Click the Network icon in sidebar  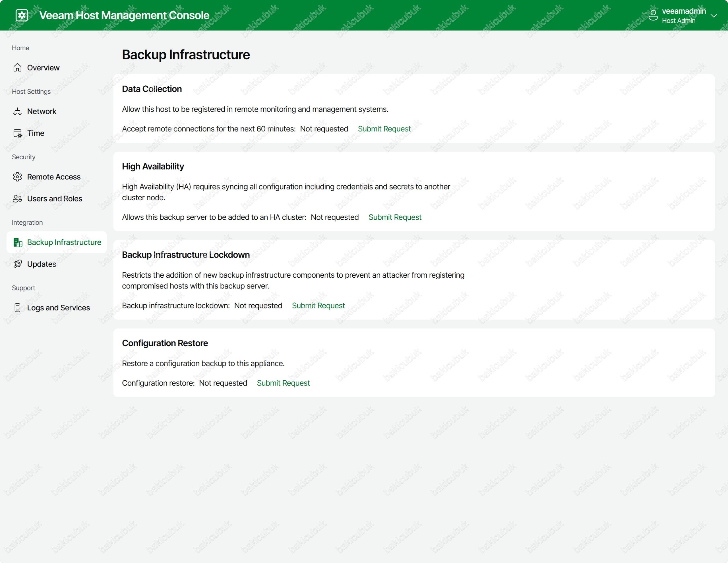coord(17,112)
